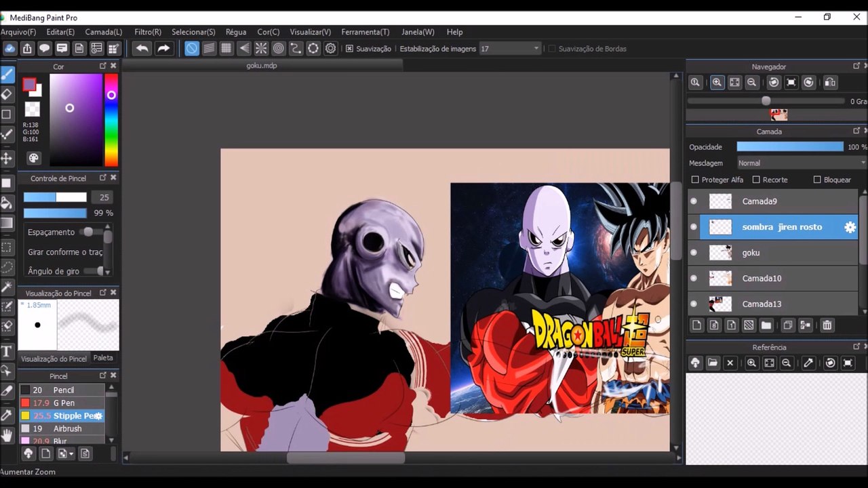The image size is (868, 488).
Task: Open the Estabilização de imagens dropdown
Action: pyautogui.click(x=510, y=49)
